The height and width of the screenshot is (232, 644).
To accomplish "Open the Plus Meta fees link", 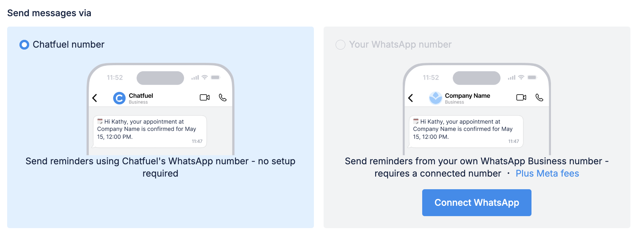I will point(547,173).
